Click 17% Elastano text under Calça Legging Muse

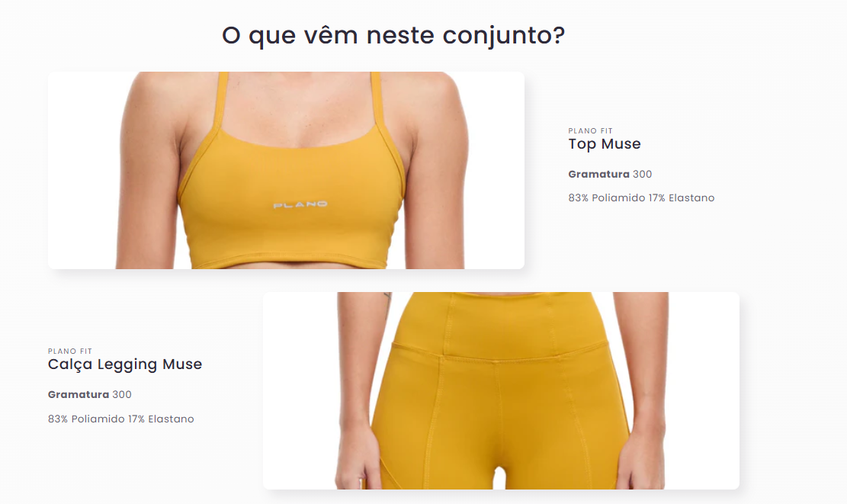(x=161, y=419)
